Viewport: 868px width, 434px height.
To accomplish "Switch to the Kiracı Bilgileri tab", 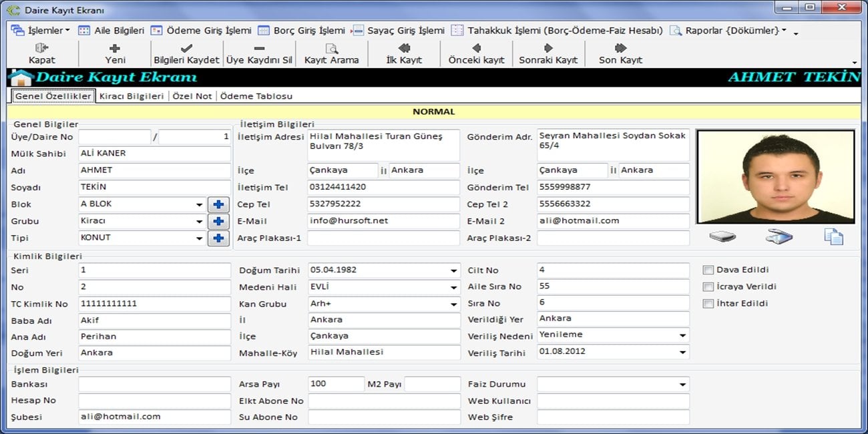I will pyautogui.click(x=132, y=96).
